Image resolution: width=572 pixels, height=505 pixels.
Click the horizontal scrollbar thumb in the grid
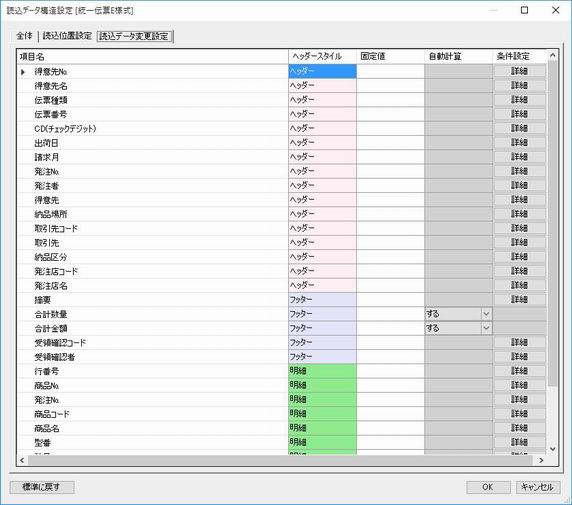coord(280,460)
